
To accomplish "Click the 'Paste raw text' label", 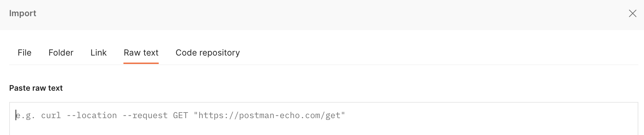I will point(36,88).
